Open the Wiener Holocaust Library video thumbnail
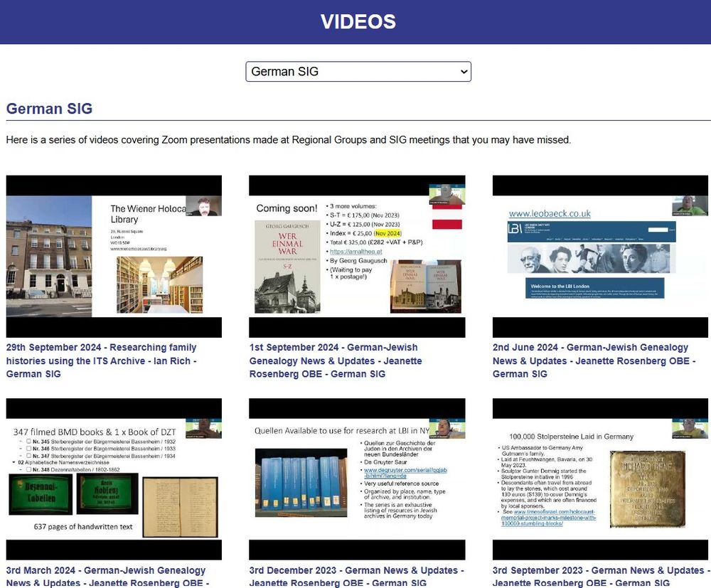This screenshot has height=588, width=711. (114, 257)
